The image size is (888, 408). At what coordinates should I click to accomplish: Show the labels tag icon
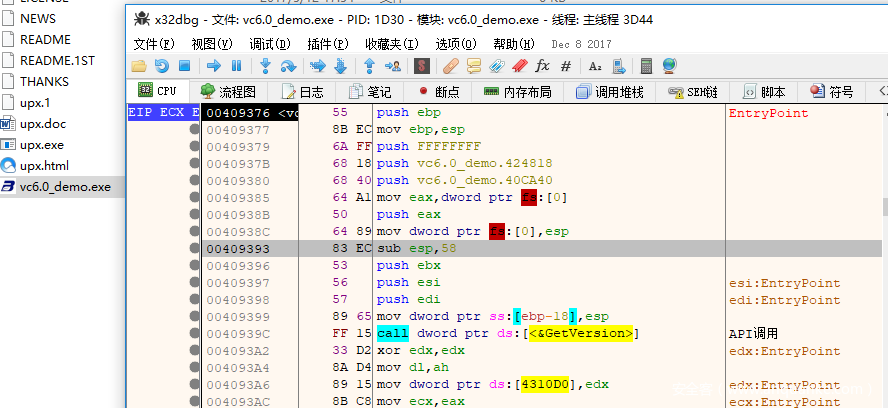point(497,66)
